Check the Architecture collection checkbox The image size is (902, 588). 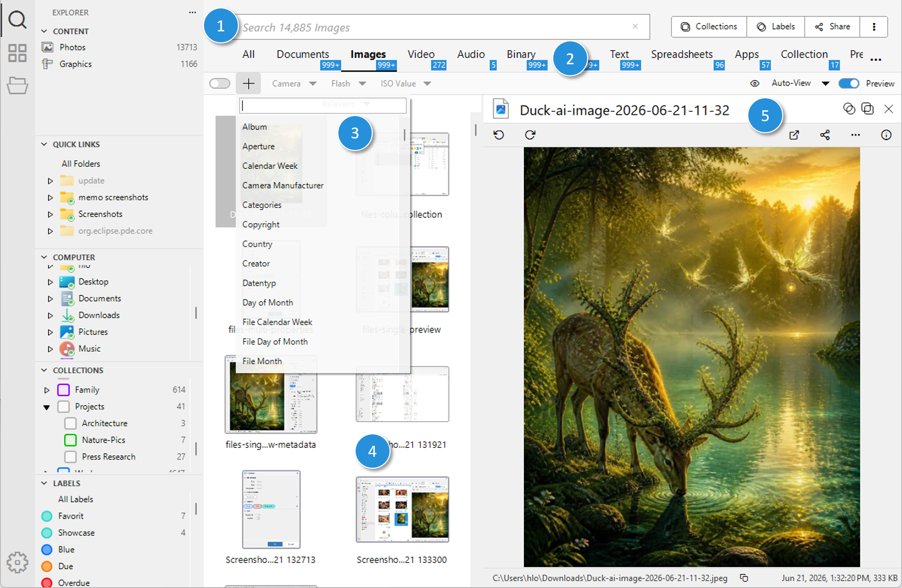point(71,423)
